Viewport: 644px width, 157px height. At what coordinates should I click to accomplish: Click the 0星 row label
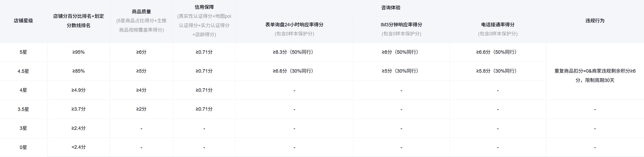23,147
